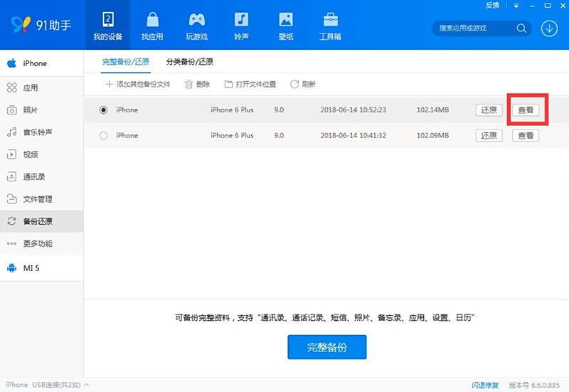Click the 搜索应用或游戏 search field
Screen dimensions: 569x392
coord(473,28)
